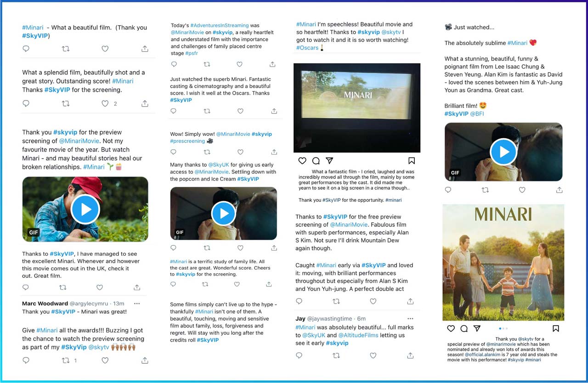The image size is (588, 383).
Task: Share the 'part of my SkyVip' tweet
Action: (x=145, y=360)
